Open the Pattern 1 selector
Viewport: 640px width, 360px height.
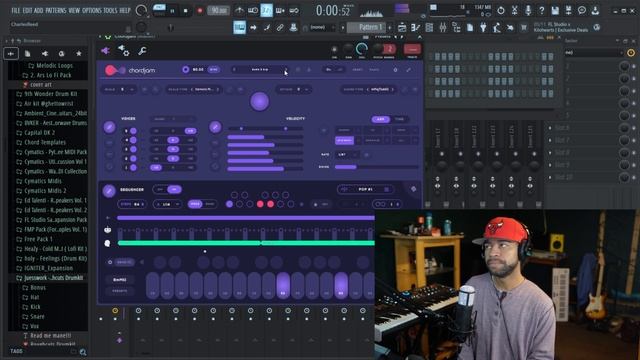pos(370,27)
